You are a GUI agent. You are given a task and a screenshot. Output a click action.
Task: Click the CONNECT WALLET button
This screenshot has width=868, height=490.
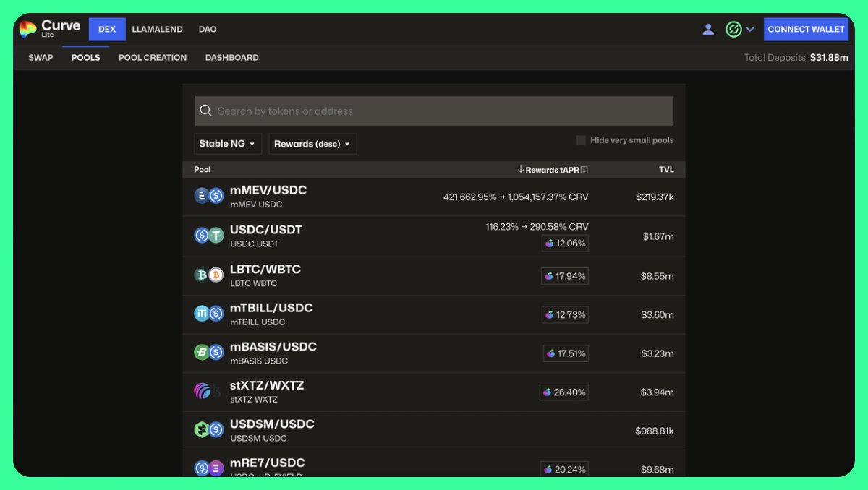[x=806, y=30]
